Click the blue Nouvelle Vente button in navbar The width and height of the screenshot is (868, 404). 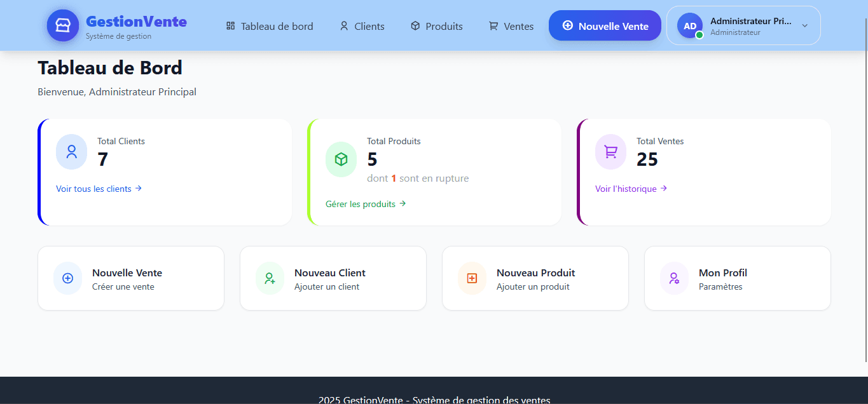(x=605, y=25)
